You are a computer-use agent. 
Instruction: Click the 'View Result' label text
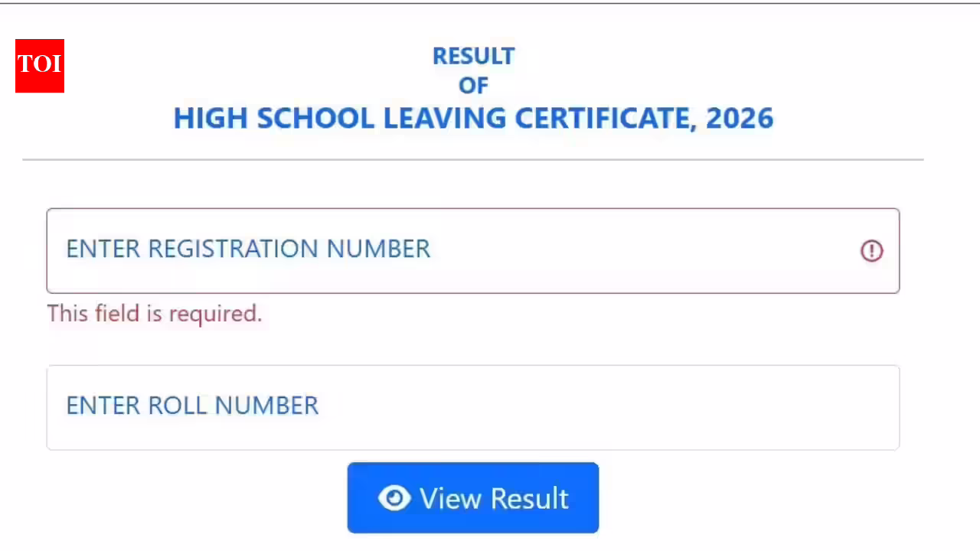tap(494, 498)
